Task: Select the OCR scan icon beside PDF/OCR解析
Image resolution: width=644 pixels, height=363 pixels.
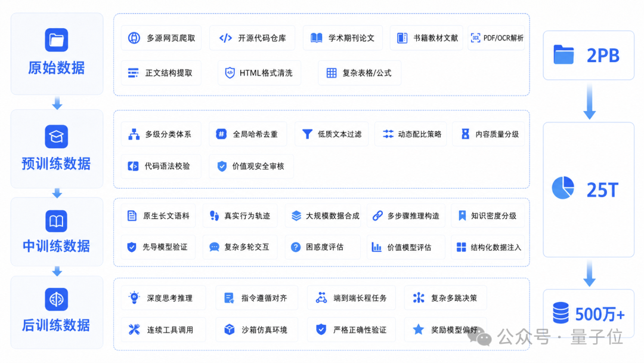Action: point(475,38)
